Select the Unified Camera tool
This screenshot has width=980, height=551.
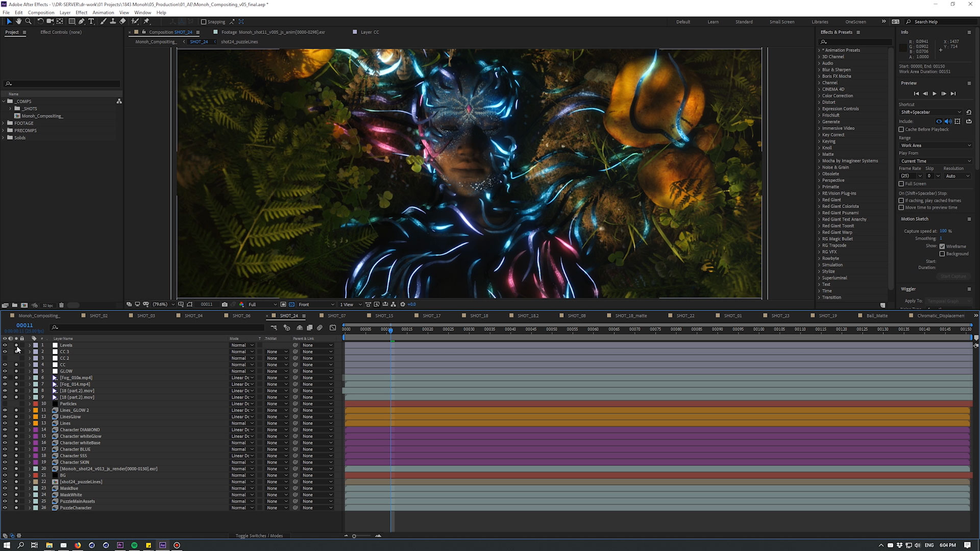pyautogui.click(x=50, y=21)
